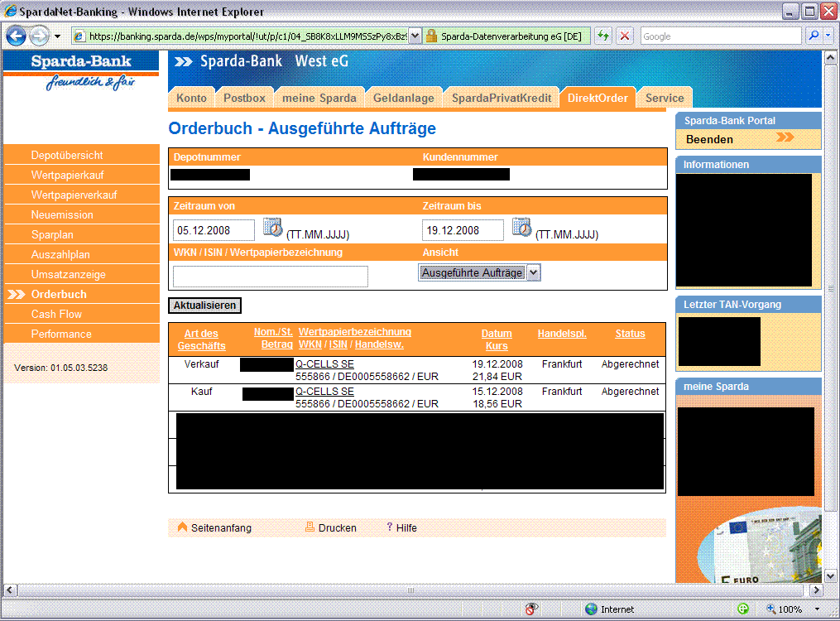Sort by Wertpapierbezeichnung column header

point(355,332)
